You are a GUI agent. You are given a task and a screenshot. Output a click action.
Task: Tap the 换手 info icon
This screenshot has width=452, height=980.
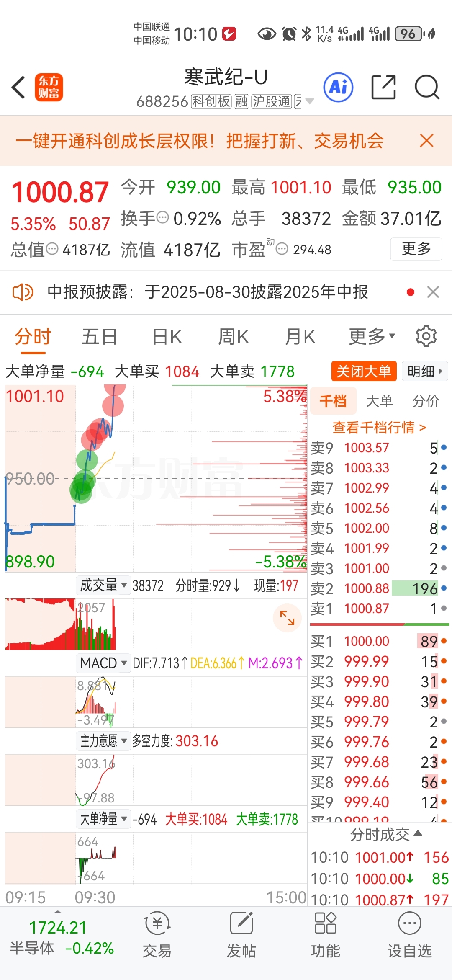click(x=162, y=217)
